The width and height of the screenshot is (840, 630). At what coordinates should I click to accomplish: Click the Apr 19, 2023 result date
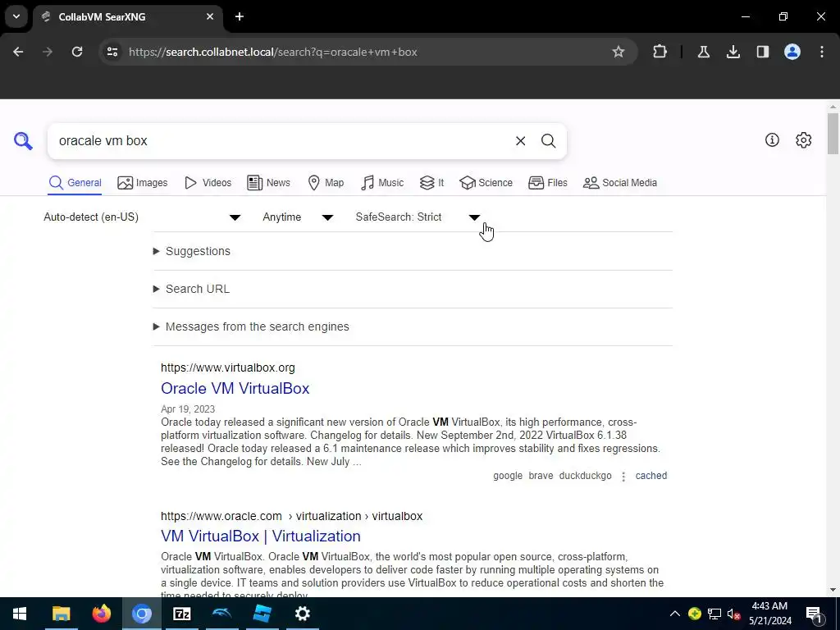(188, 409)
